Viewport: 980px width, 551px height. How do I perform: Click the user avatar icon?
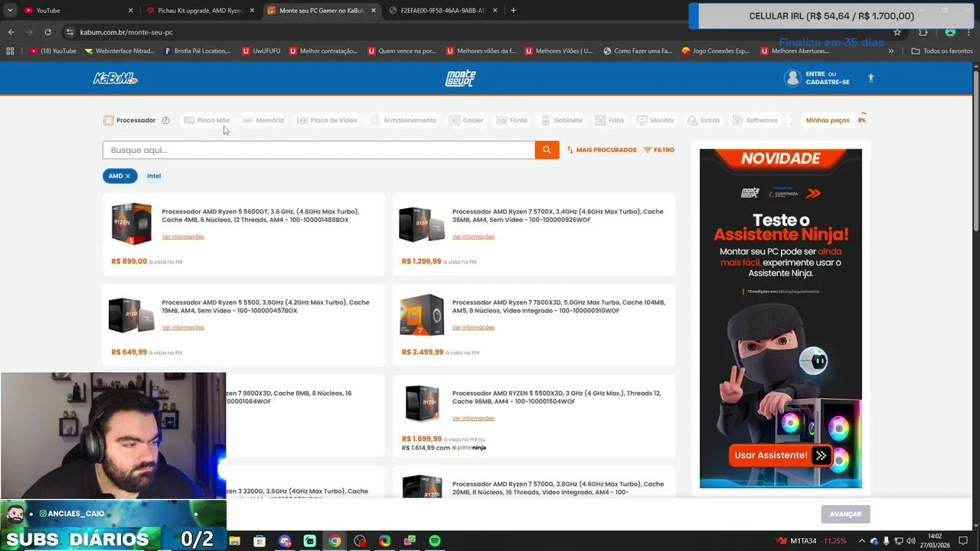click(x=792, y=78)
